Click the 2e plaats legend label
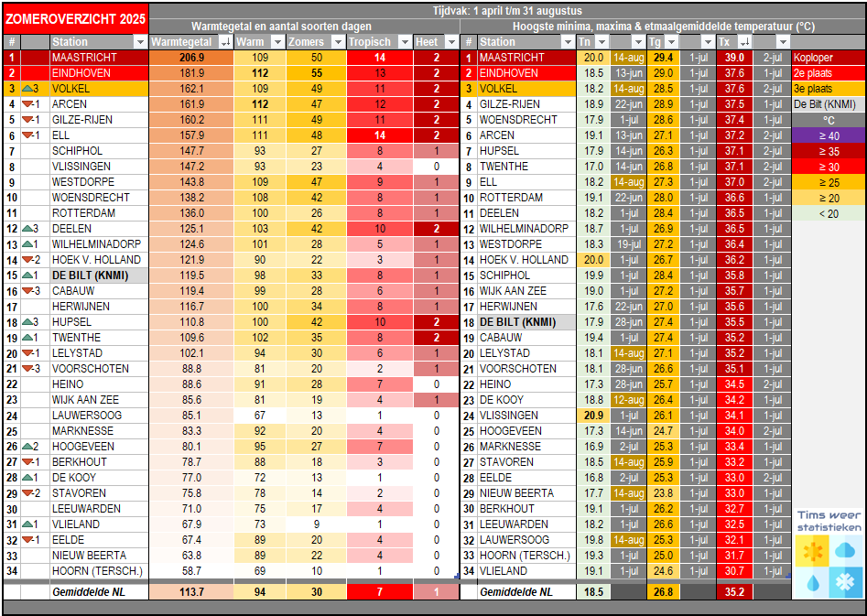 [829, 73]
